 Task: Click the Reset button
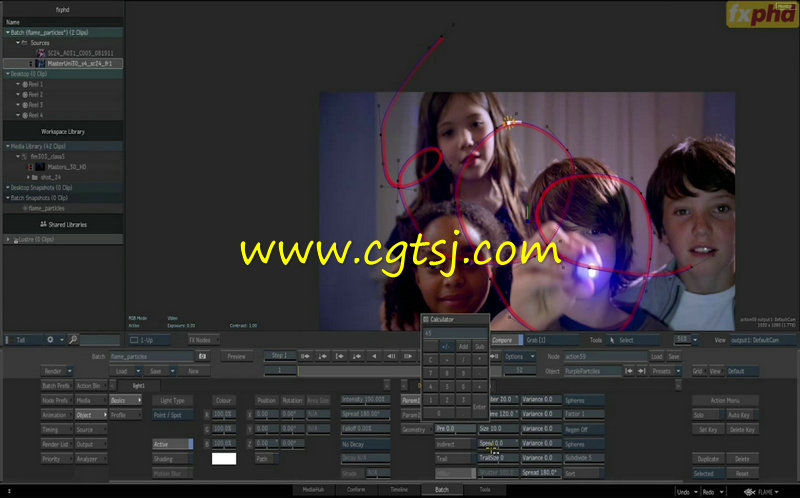coord(742,474)
